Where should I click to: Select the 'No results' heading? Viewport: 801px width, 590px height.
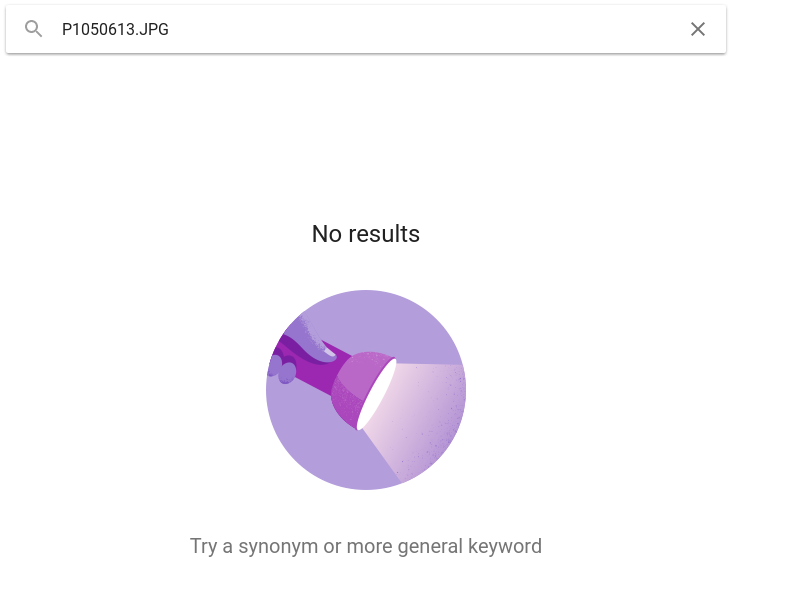[x=366, y=234]
